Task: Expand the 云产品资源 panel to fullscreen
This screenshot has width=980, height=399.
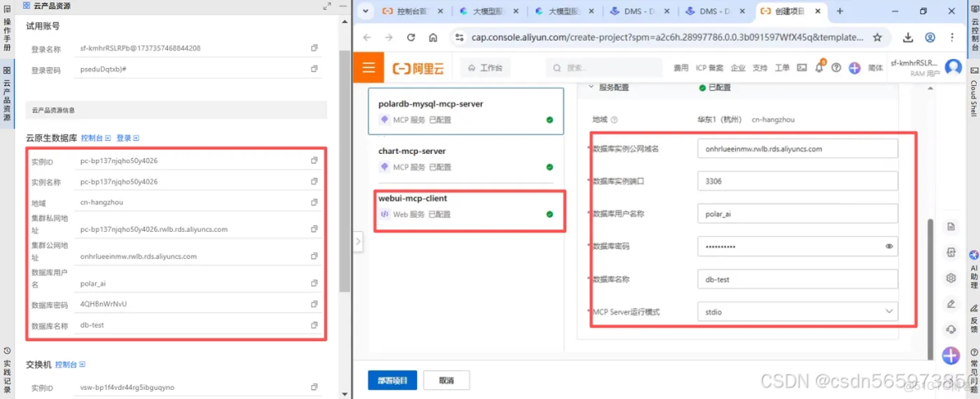Action: 327,6
